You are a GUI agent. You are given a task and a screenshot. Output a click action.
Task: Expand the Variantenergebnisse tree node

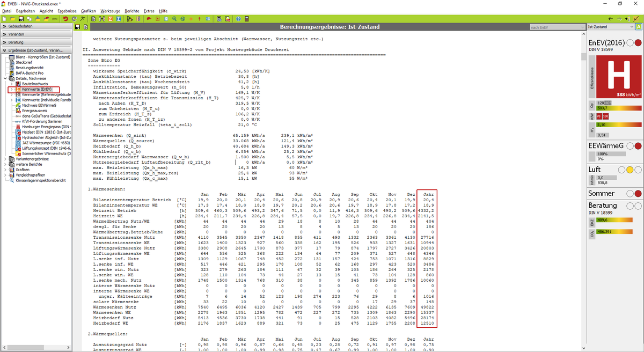click(x=4, y=159)
